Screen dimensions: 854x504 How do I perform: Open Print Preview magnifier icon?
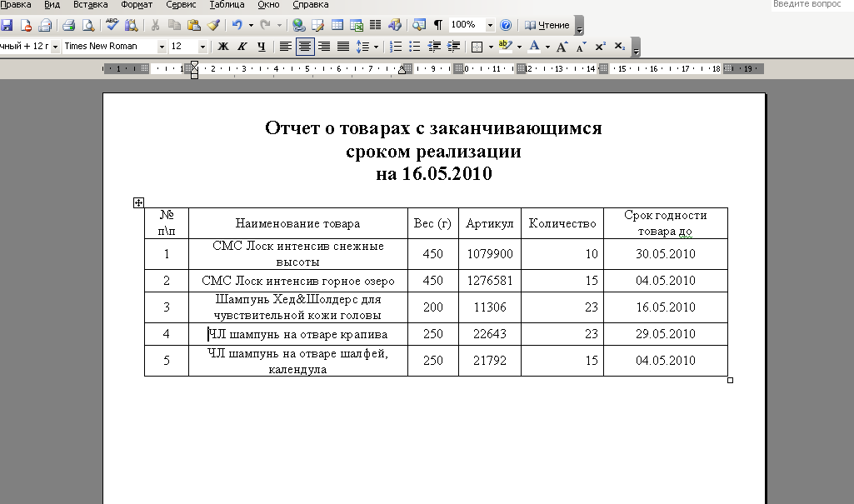coord(87,25)
